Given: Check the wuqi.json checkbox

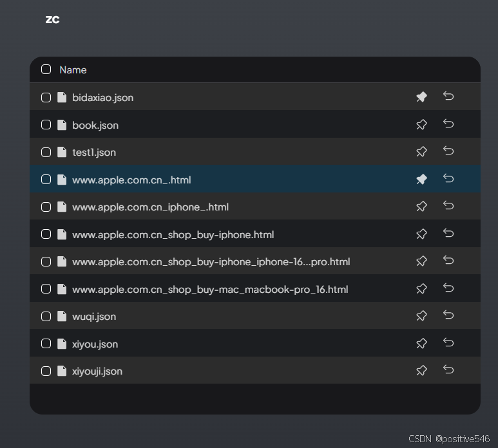Looking at the screenshot, I should [46, 316].
